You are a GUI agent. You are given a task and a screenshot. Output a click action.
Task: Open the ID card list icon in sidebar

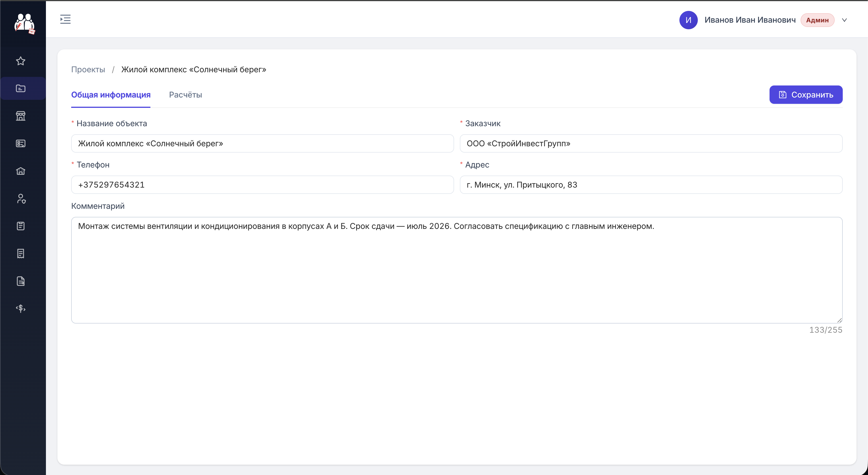[x=21, y=143]
